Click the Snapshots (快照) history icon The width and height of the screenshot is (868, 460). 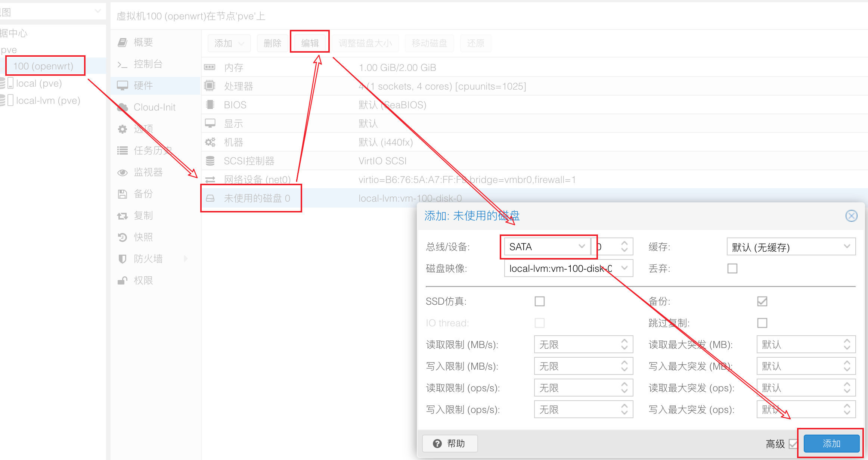[123, 237]
